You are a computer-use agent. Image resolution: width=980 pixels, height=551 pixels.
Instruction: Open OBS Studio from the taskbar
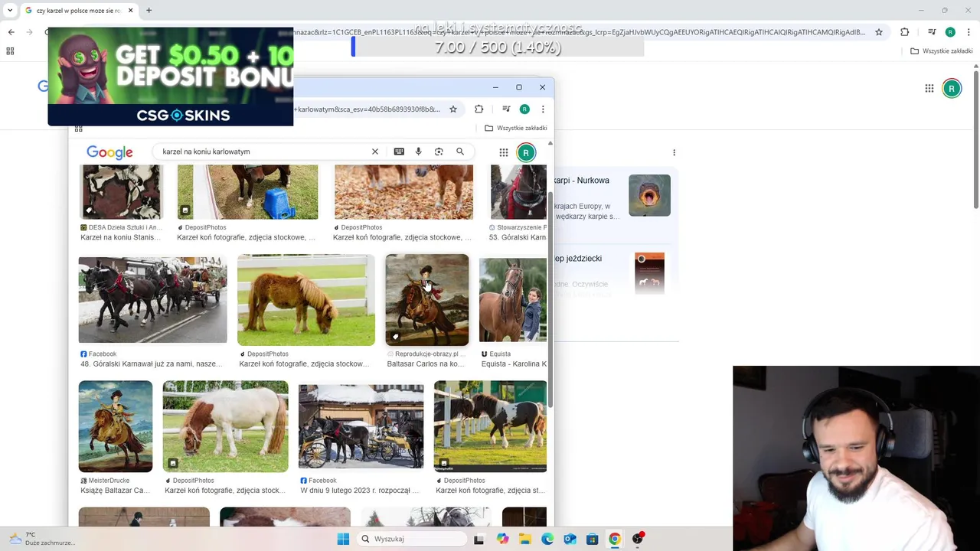point(639,539)
